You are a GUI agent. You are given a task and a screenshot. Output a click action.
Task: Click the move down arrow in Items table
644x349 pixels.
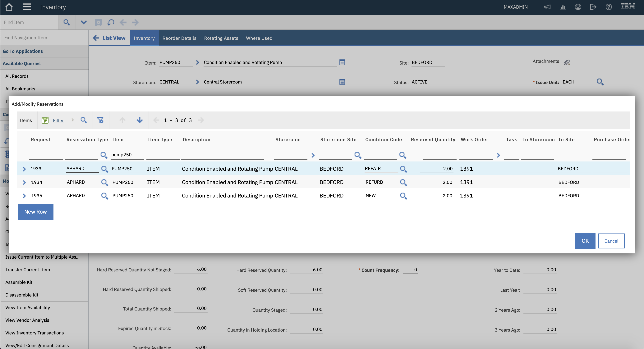coord(140,120)
